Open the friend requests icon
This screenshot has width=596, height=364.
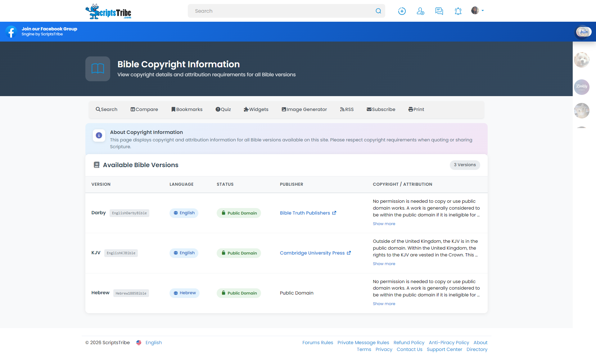click(420, 11)
